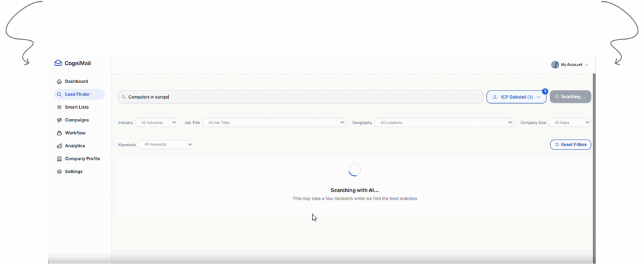
Task: Expand the ICP Selected dropdown
Action: pos(516,97)
